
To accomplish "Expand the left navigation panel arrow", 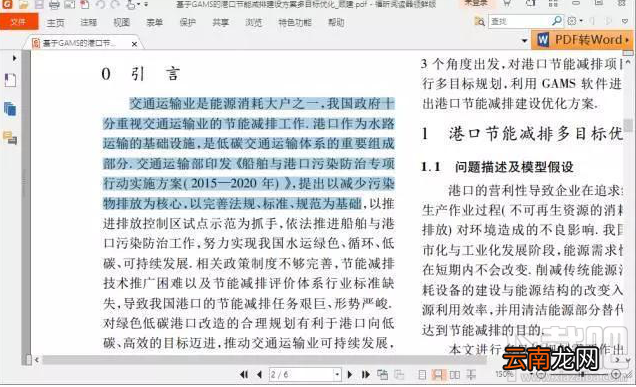I will pyautogui.click(x=14, y=58).
